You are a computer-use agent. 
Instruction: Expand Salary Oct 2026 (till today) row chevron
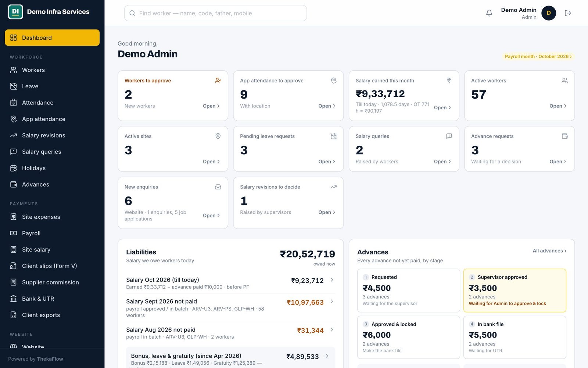click(x=332, y=280)
